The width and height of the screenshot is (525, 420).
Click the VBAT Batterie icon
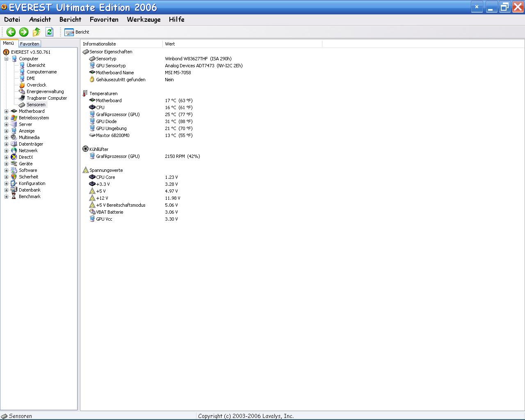click(x=92, y=212)
